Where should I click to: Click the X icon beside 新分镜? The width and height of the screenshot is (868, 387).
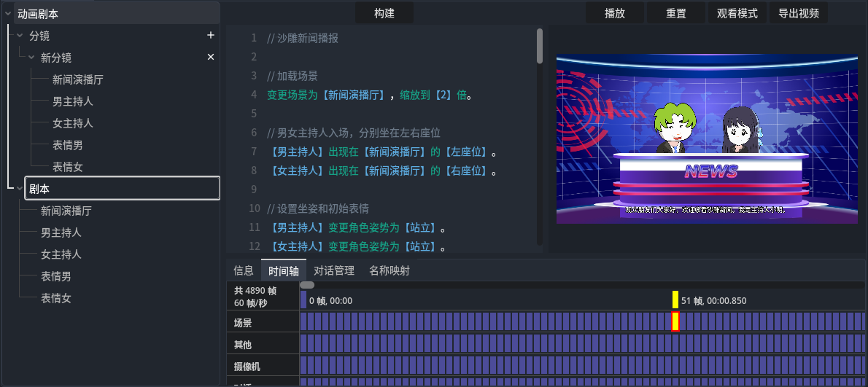point(211,57)
